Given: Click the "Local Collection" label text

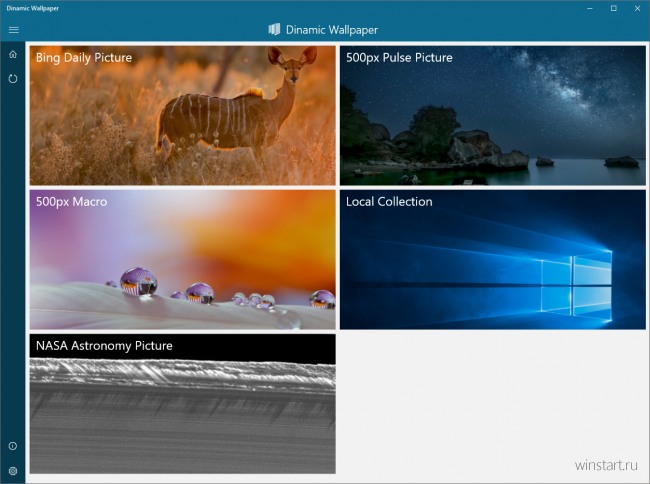Looking at the screenshot, I should pyautogui.click(x=389, y=202).
